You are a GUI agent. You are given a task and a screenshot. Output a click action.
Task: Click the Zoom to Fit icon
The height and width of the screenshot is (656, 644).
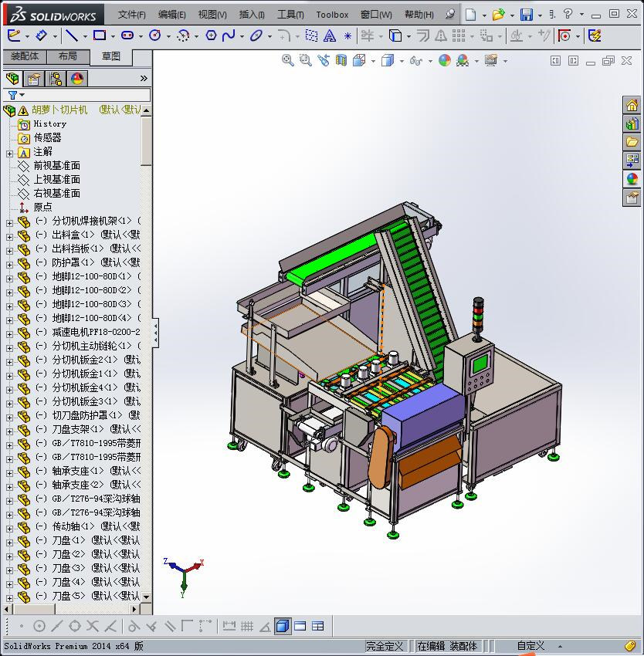click(x=288, y=61)
